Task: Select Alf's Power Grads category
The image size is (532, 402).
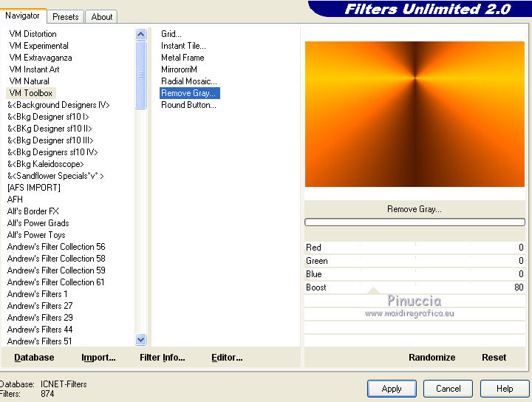Action: tap(38, 223)
